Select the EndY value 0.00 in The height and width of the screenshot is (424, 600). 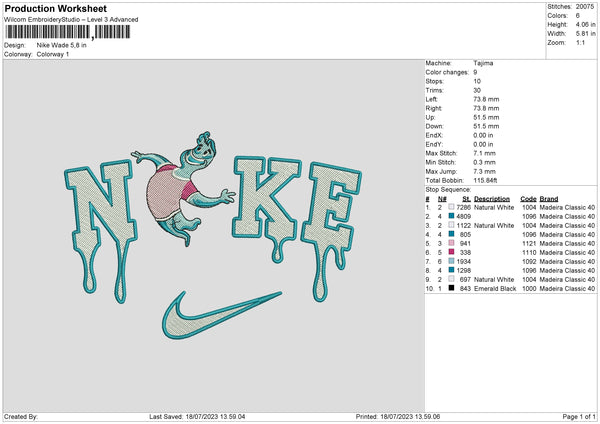483,144
